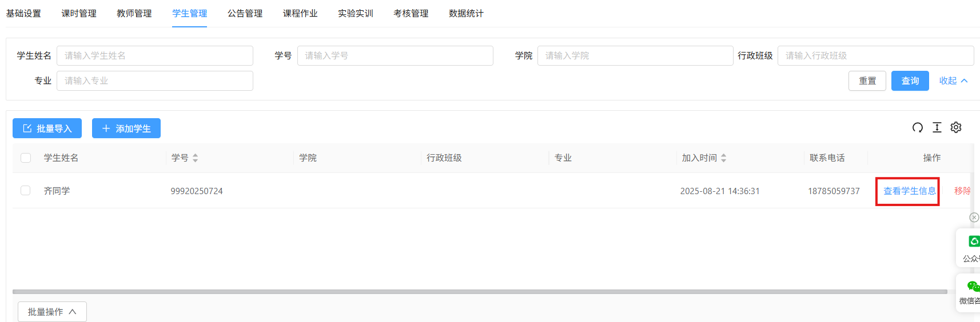Switch to the 教师管理 tab
The width and height of the screenshot is (980, 322).
click(x=134, y=13)
